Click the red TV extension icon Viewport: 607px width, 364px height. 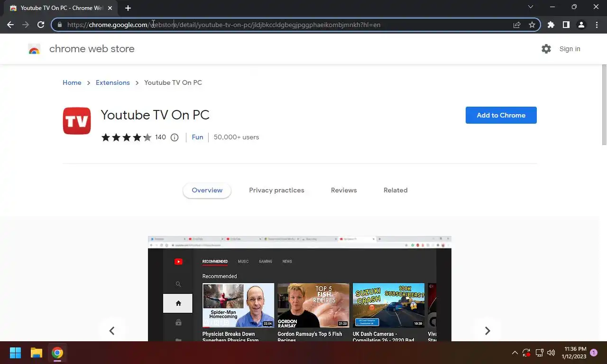tap(77, 121)
